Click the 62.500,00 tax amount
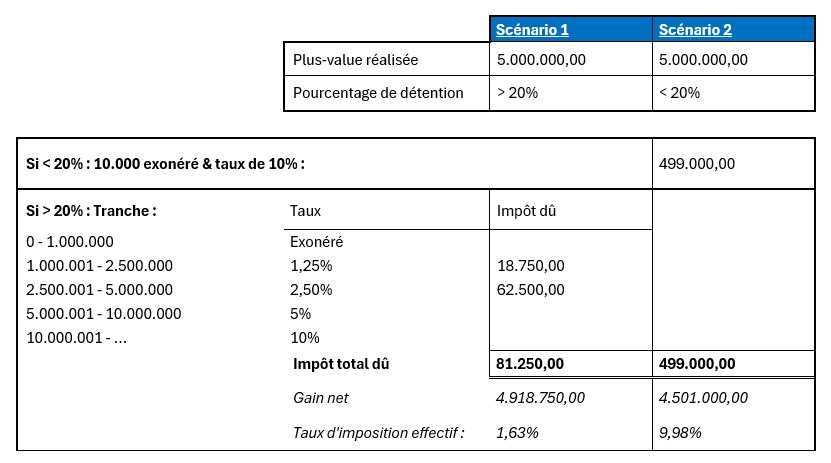Image resolution: width=831 pixels, height=463 pixels. tap(531, 290)
